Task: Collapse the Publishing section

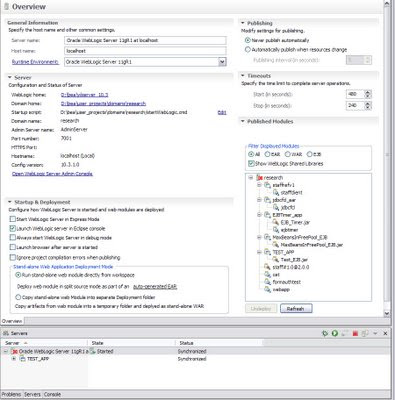Action: click(243, 23)
